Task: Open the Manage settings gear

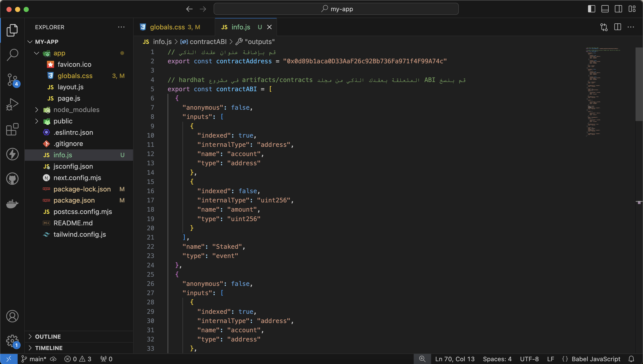Action: 12,341
